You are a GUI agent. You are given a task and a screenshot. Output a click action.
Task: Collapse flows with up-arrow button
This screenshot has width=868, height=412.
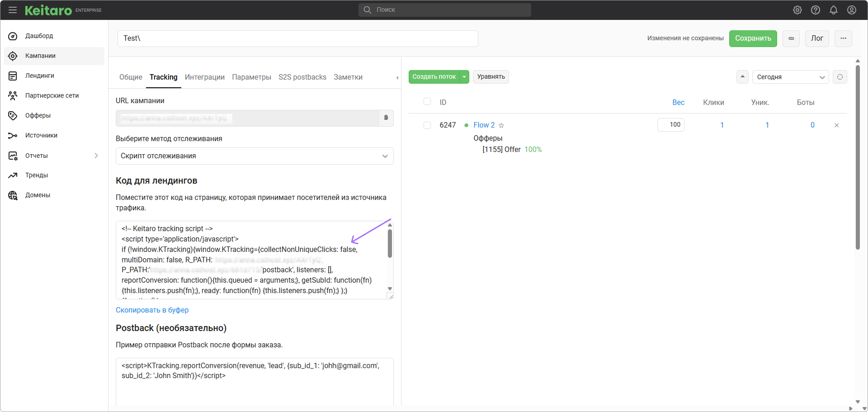point(742,77)
